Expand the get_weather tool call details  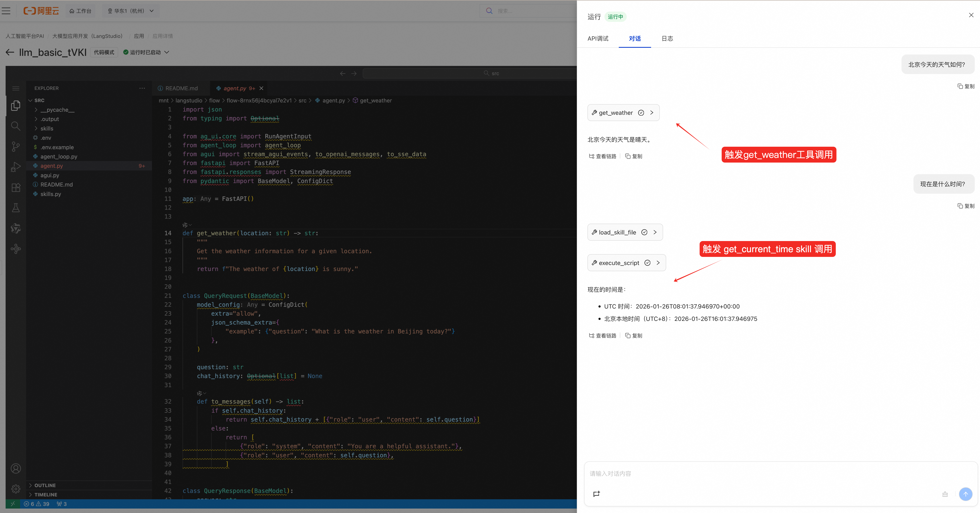coord(652,112)
